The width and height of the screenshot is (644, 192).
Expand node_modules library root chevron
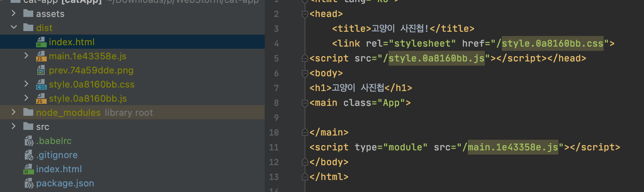(x=13, y=112)
